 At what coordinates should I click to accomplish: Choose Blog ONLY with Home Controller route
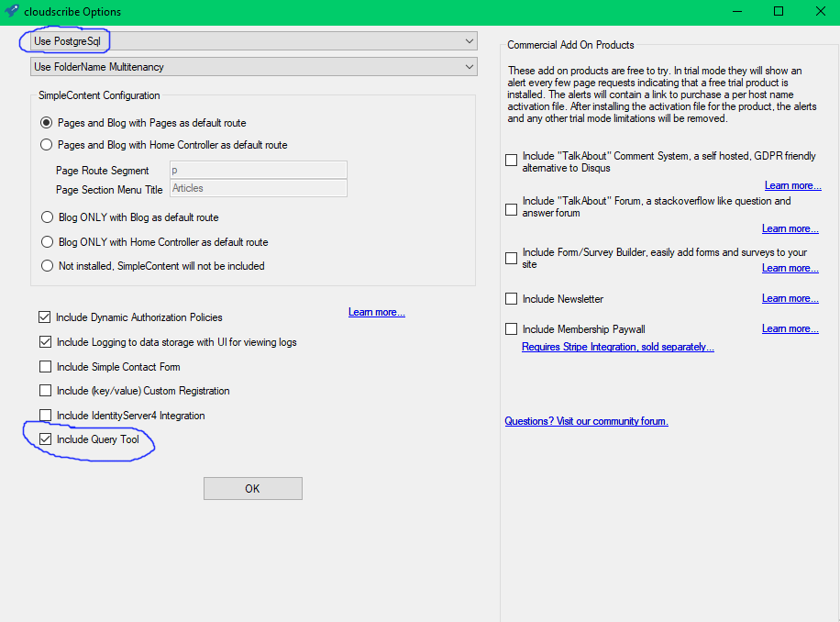[48, 242]
